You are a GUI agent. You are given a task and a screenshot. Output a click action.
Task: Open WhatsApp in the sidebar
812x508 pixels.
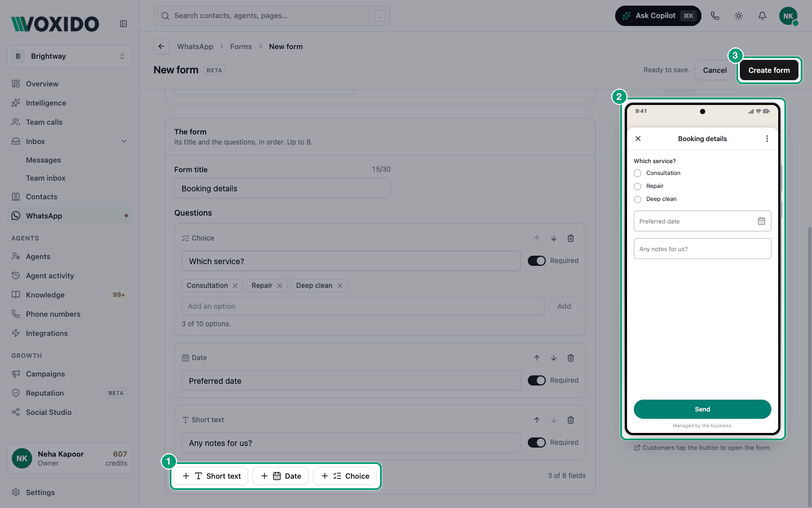(x=70, y=216)
